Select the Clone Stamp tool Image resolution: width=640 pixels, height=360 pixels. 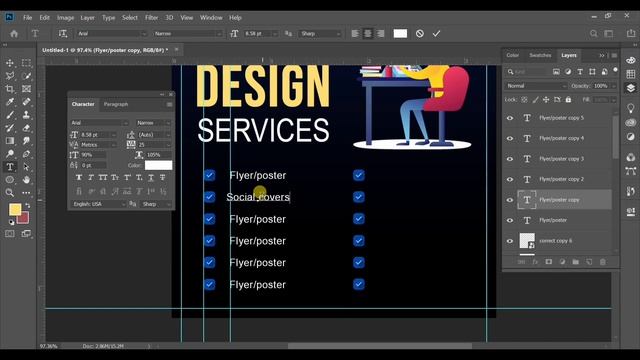[x=26, y=115]
